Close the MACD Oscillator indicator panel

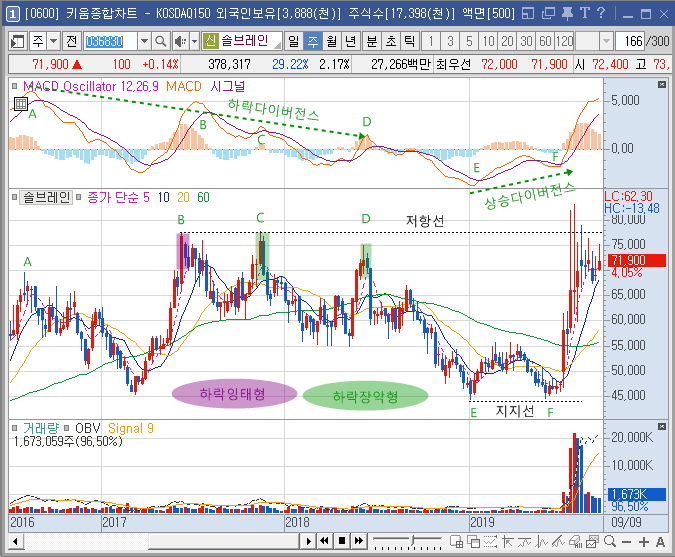(662, 85)
